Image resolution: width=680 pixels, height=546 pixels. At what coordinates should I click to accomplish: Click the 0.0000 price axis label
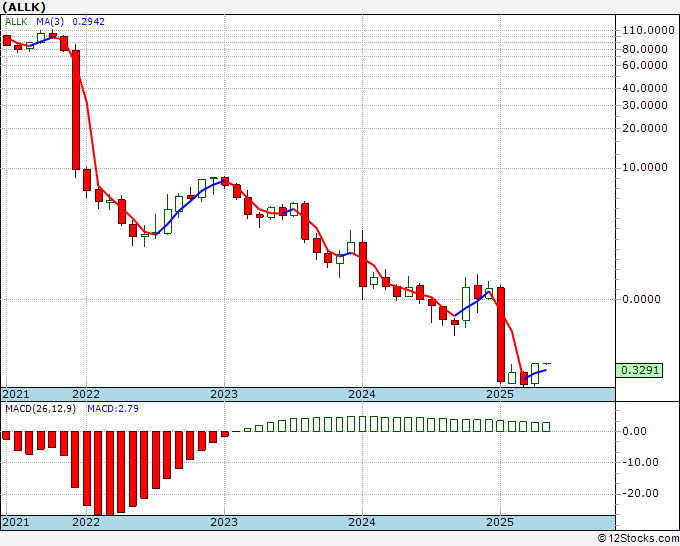click(641, 299)
